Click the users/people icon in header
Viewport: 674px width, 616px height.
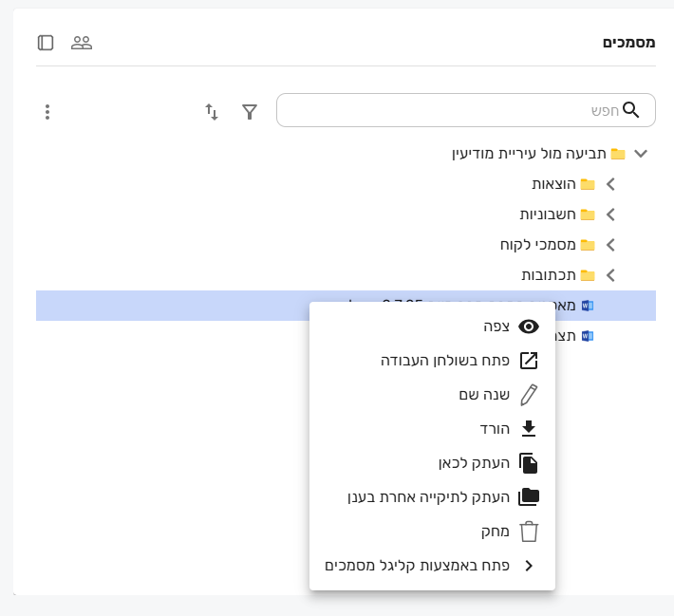tap(82, 43)
